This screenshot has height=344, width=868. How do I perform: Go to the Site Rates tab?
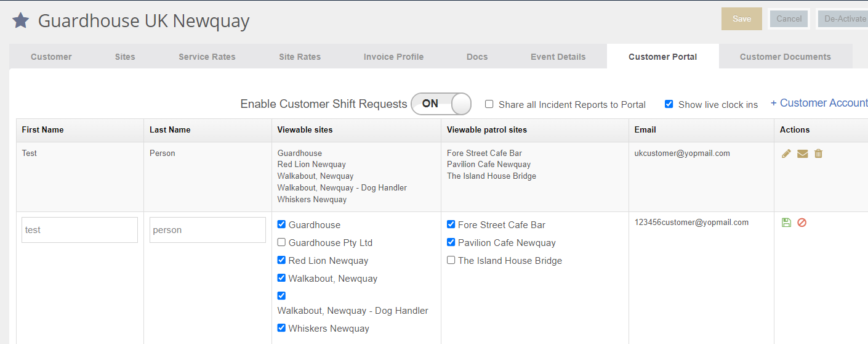point(300,57)
